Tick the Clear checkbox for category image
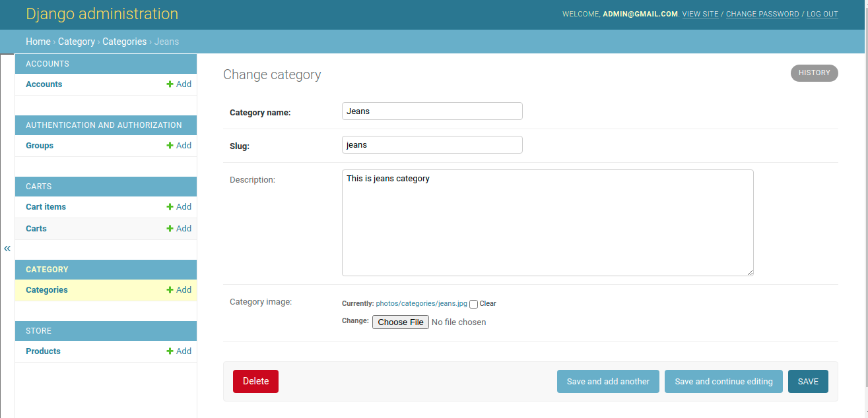The image size is (868, 418). pos(473,304)
